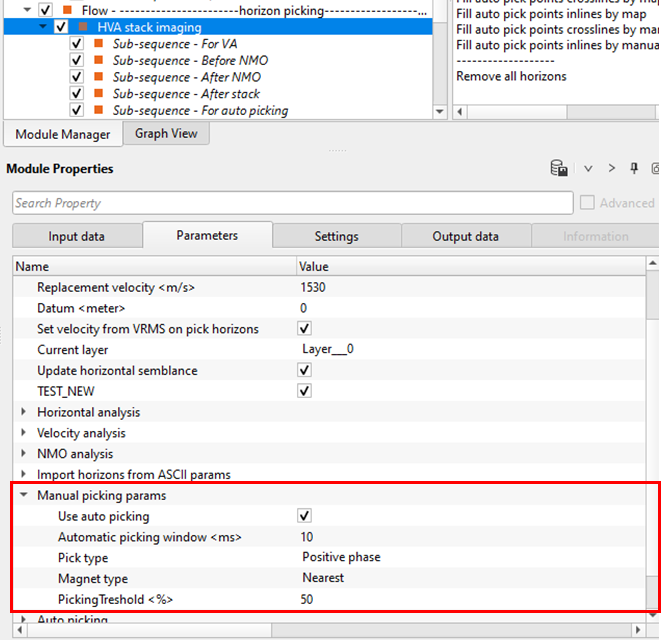Toggle Update horizontal semblance checkbox
This screenshot has width=661, height=640.
click(305, 370)
